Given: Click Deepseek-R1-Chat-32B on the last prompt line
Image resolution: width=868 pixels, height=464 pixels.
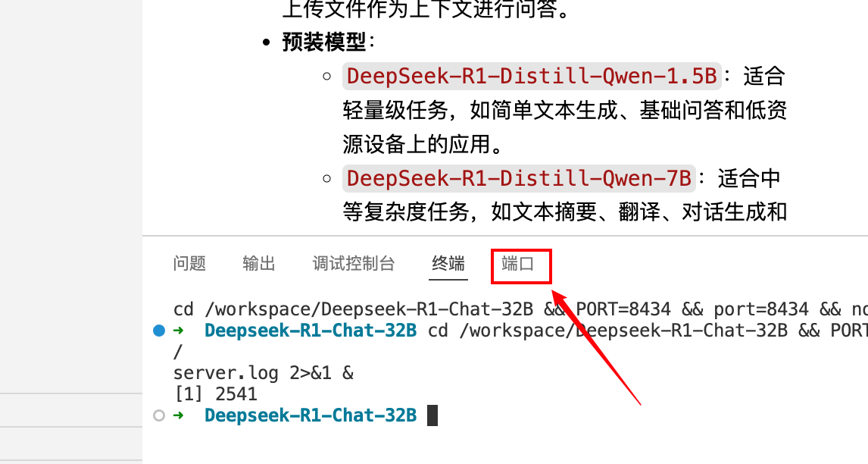Looking at the screenshot, I should (311, 415).
